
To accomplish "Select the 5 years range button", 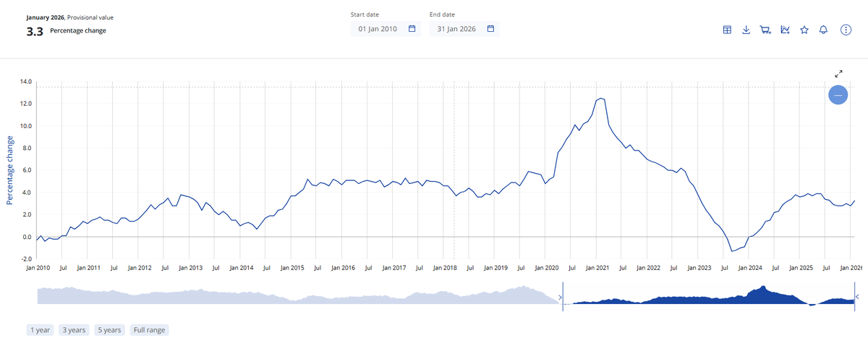I will (109, 330).
